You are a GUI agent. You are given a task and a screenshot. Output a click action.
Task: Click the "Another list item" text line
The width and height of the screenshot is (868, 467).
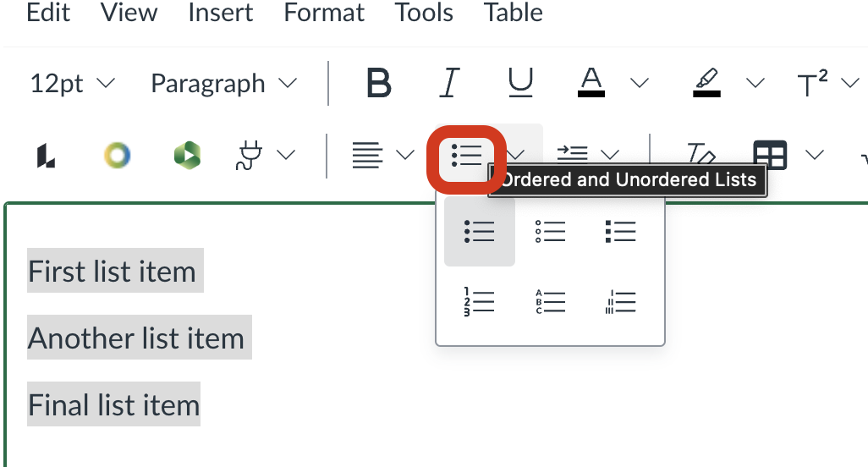point(136,338)
